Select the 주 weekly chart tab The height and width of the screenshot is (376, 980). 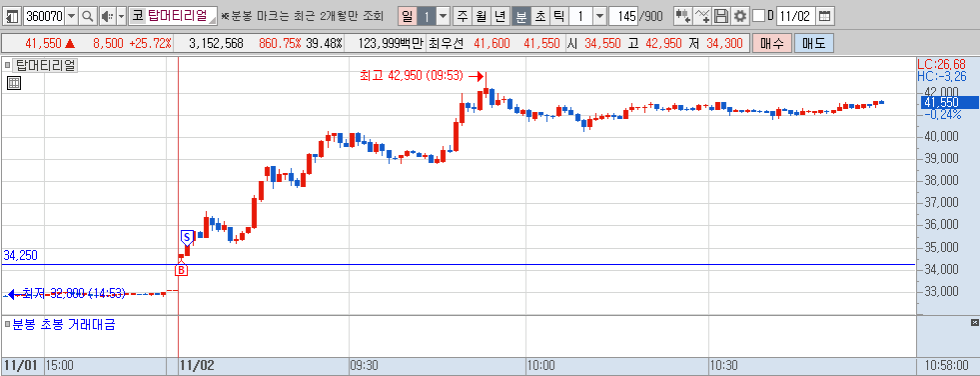point(462,16)
